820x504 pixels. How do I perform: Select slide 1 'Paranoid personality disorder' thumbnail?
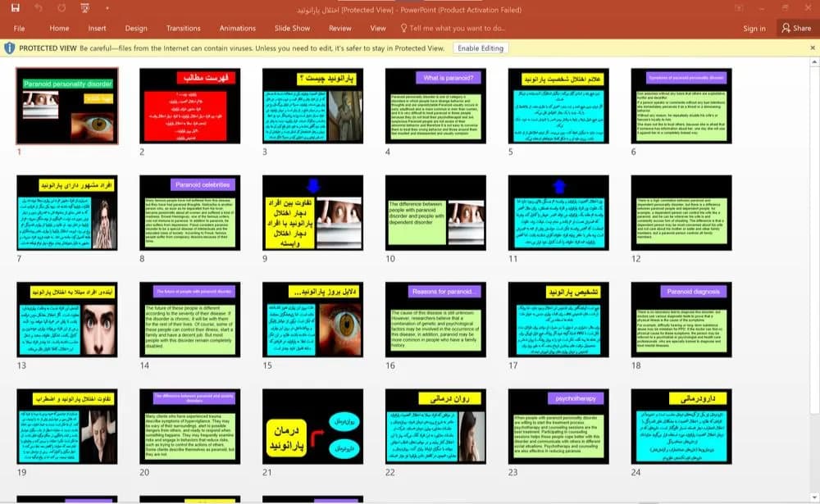click(x=67, y=106)
